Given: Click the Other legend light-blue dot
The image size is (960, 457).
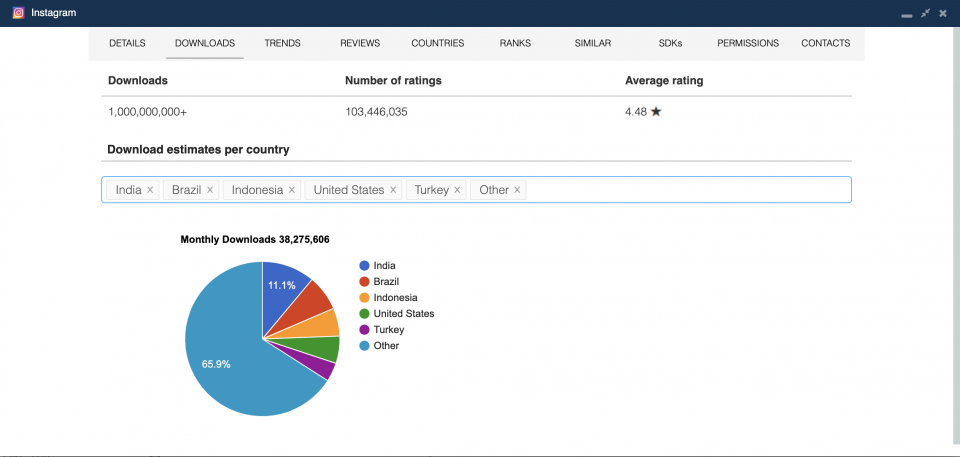Looking at the screenshot, I should 364,346.
